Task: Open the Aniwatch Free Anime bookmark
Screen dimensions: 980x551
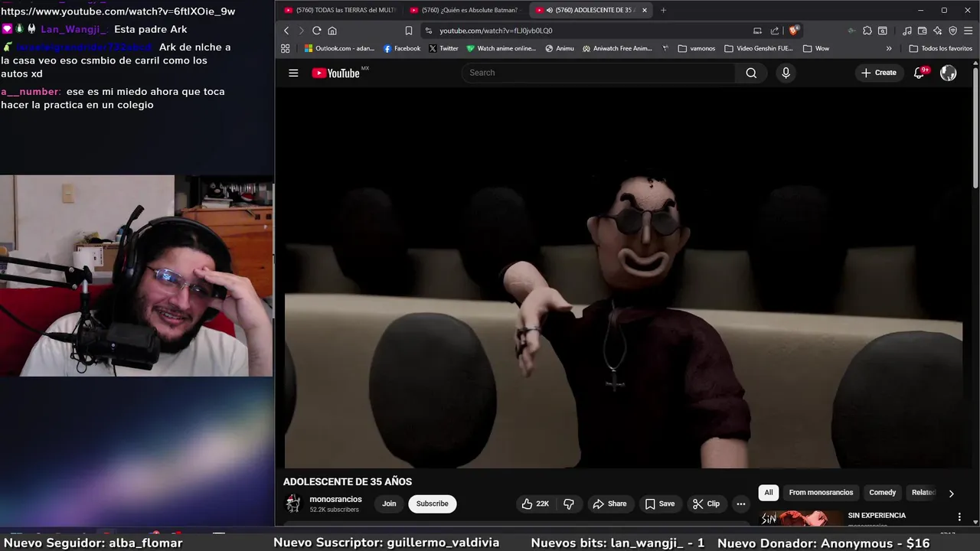Action: [617, 48]
